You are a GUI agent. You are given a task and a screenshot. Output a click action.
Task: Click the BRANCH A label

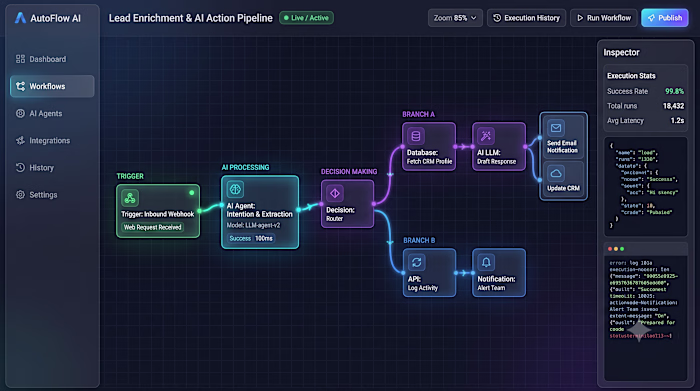(x=418, y=114)
